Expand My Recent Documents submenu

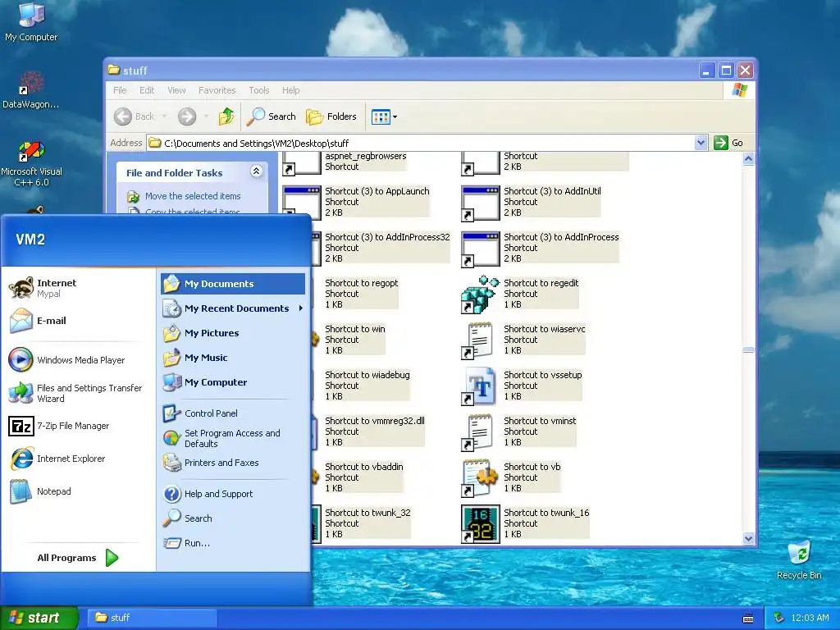click(x=233, y=308)
